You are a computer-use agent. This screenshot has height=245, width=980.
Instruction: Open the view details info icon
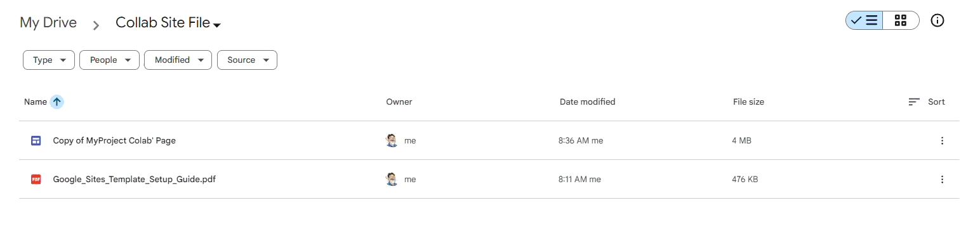click(x=937, y=20)
